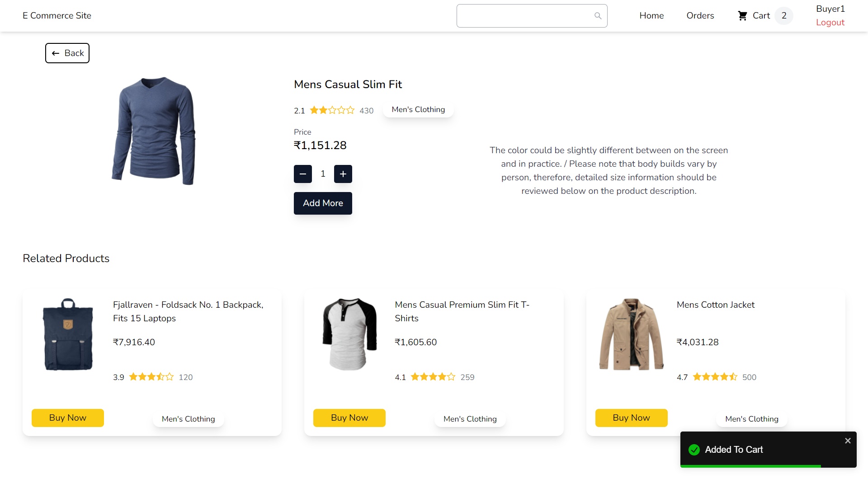Click the star rating of Mens Casual Slim Fit
This screenshot has height=488, width=868.
pyautogui.click(x=332, y=110)
